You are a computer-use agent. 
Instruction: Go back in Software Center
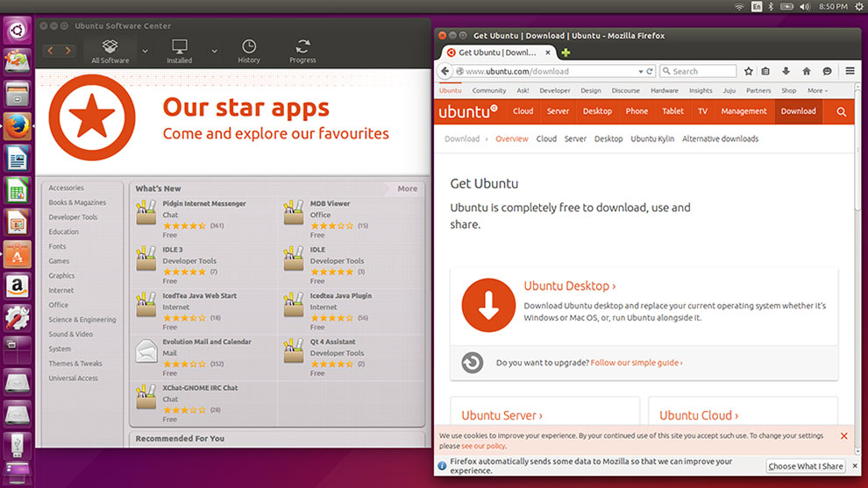(x=50, y=51)
